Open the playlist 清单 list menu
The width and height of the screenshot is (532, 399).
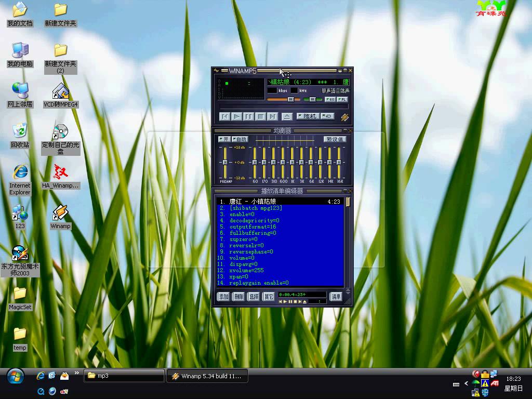pos(336,297)
